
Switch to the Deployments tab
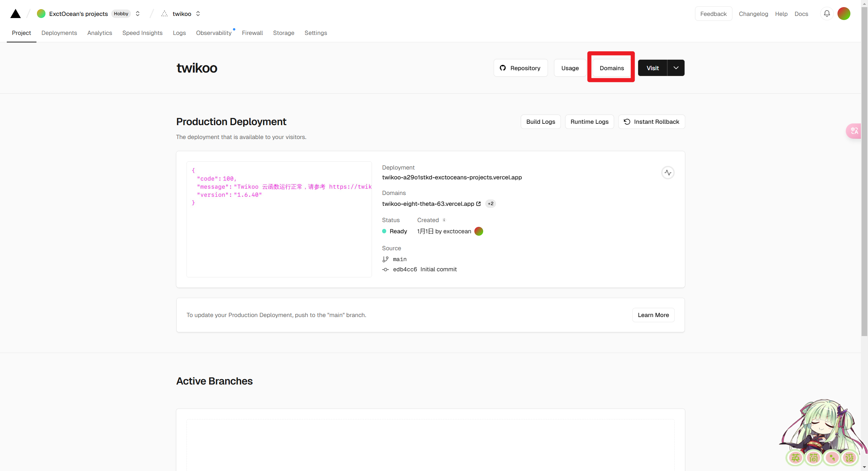[x=59, y=33]
